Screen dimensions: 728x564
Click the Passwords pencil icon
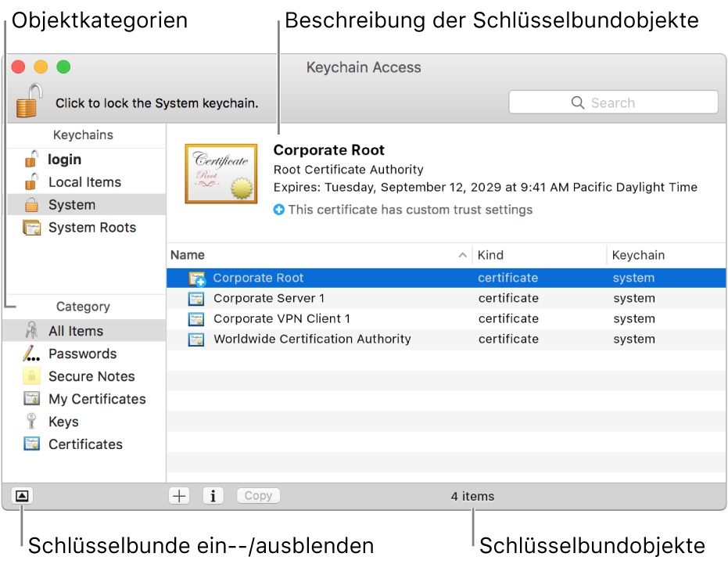(x=31, y=354)
